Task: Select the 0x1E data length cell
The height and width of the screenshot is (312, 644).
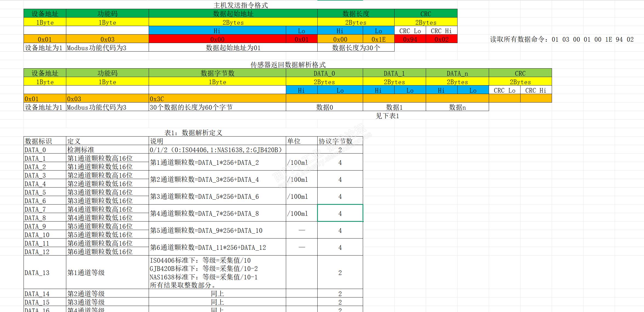Action: click(x=378, y=39)
